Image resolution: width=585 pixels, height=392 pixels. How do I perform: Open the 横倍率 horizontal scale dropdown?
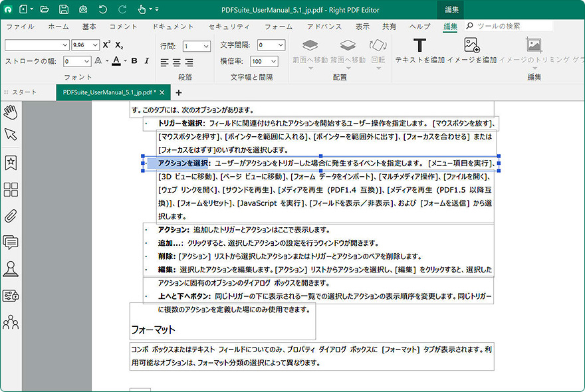tap(273, 61)
